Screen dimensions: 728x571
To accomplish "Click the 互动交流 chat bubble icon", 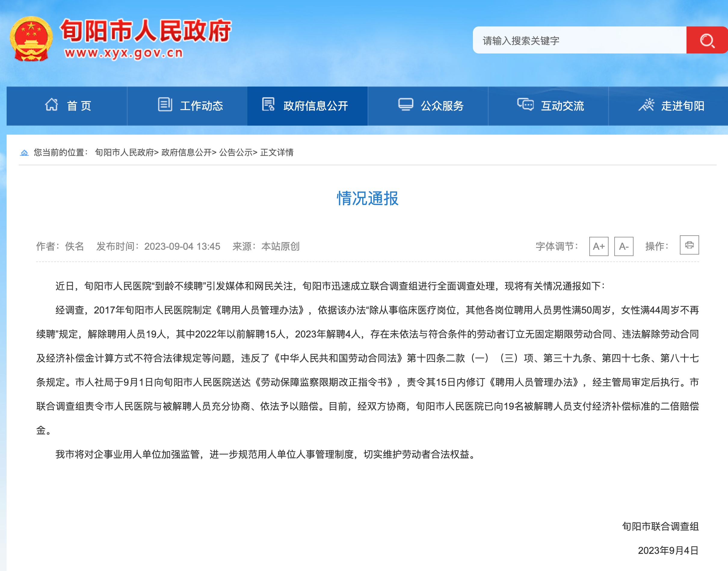I will (x=525, y=105).
